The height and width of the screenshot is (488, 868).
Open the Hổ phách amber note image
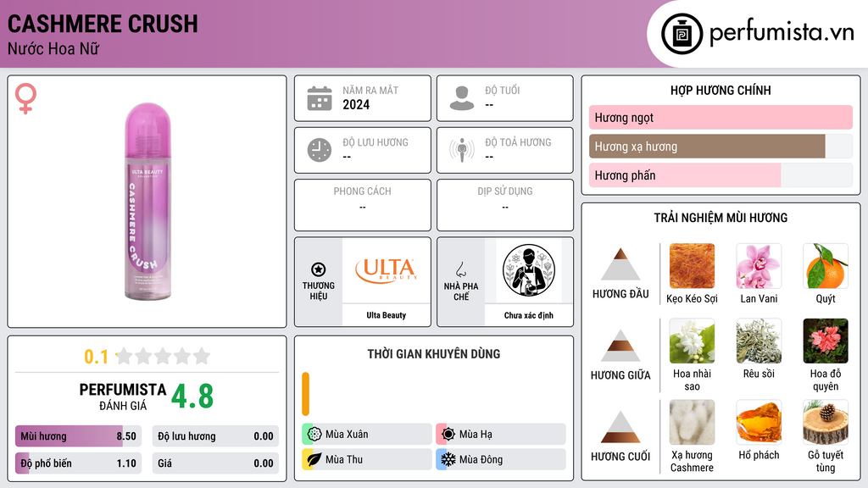[759, 423]
